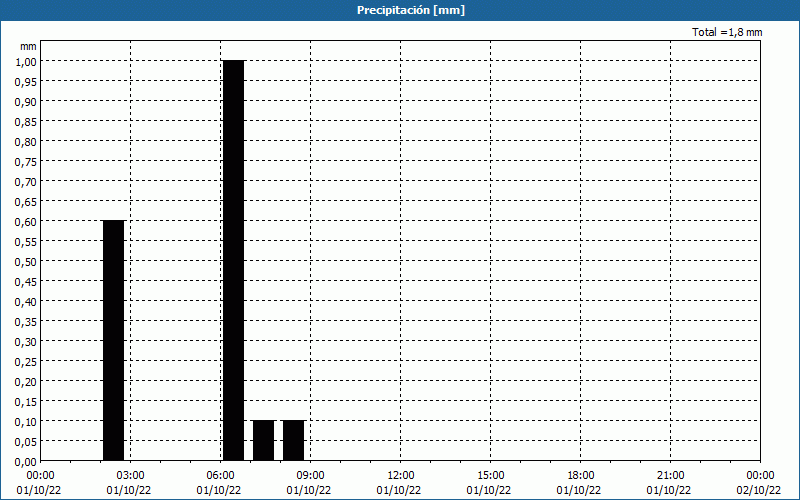This screenshot has width=800, height=500.
Task: Click the 0,80 y-axis label
Action: [x=26, y=141]
